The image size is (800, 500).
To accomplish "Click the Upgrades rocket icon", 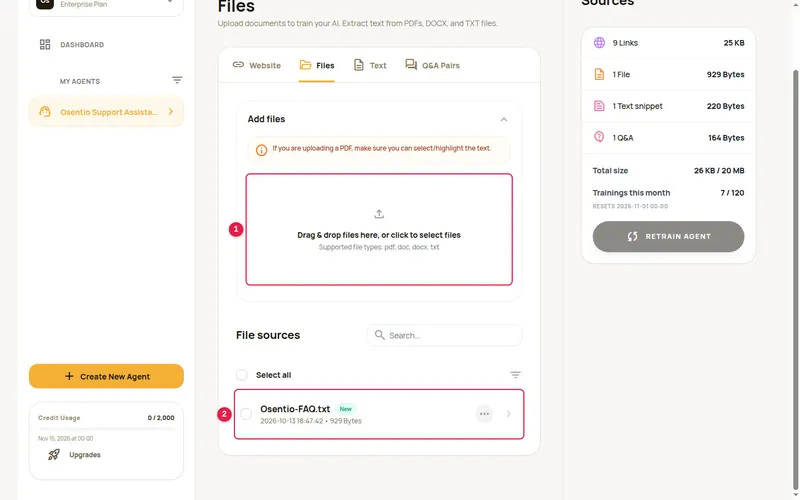I will click(54, 454).
